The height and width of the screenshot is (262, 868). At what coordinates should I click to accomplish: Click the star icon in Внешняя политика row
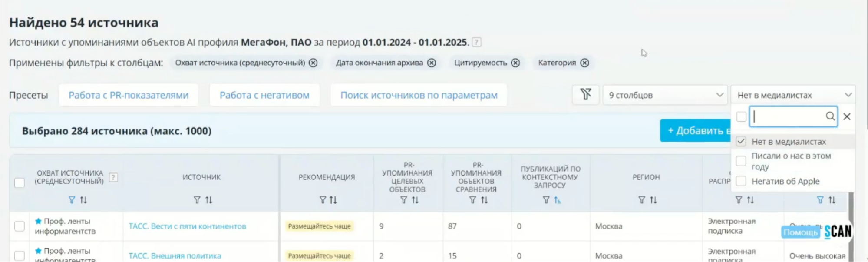click(38, 251)
